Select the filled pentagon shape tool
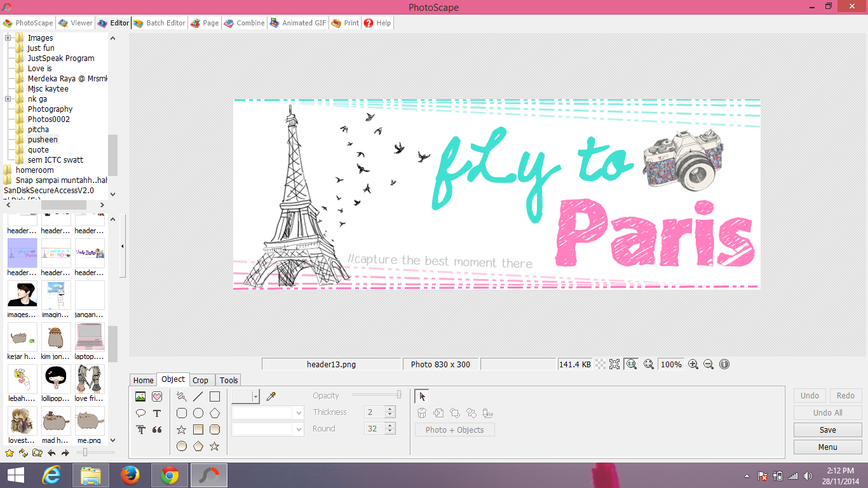Image resolution: width=868 pixels, height=488 pixels. tap(198, 446)
